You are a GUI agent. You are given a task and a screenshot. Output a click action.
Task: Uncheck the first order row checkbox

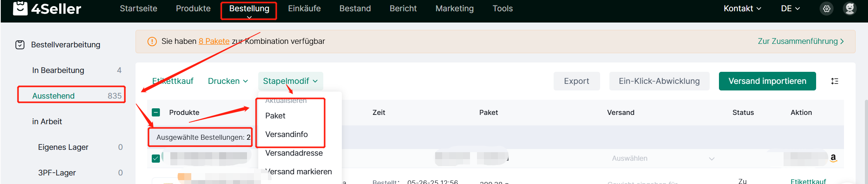click(x=156, y=158)
